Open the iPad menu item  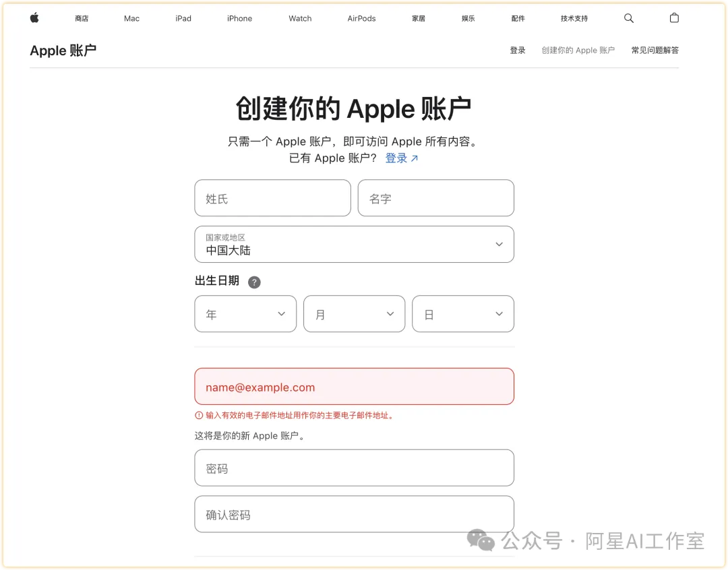(183, 19)
